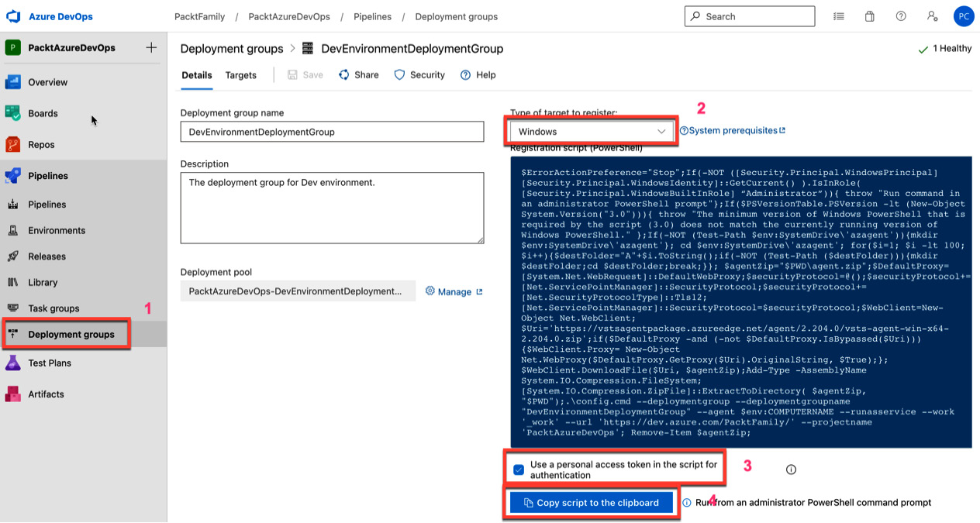
Task: Expand the Windows target type dropdown
Action: click(592, 132)
